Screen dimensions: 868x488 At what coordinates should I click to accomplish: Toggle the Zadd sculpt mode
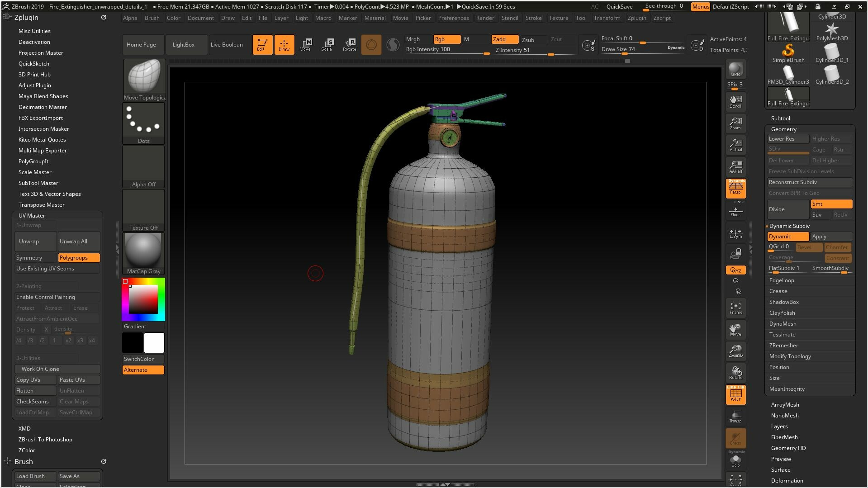(x=505, y=39)
